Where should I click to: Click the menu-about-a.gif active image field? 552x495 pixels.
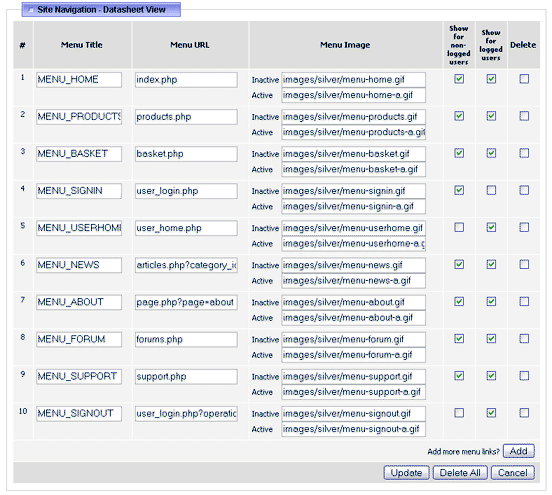353,318
